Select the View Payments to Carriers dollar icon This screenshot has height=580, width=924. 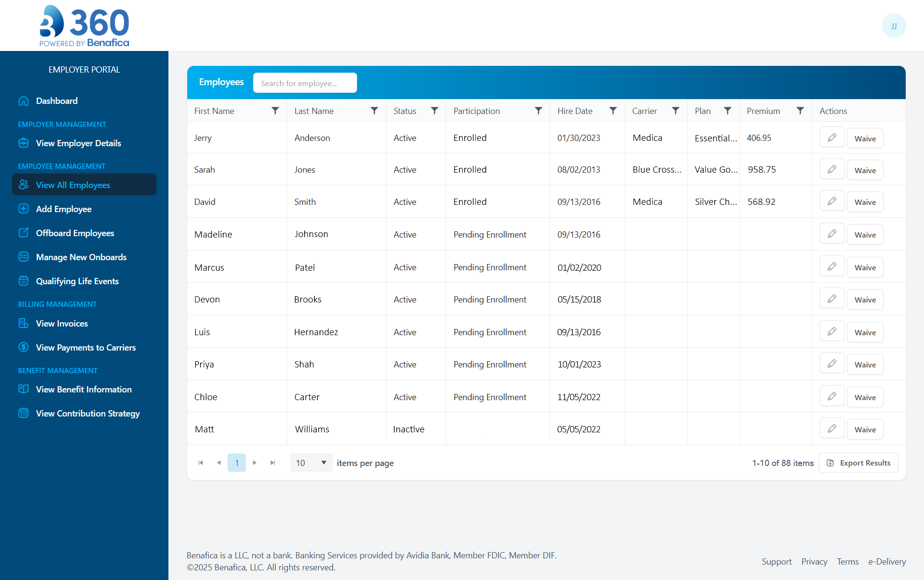(24, 347)
